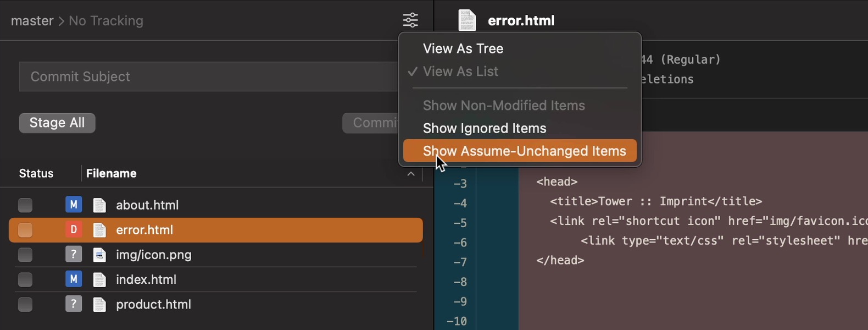This screenshot has height=330, width=868.
Task: Sort the list by Status column header
Action: [x=36, y=173]
